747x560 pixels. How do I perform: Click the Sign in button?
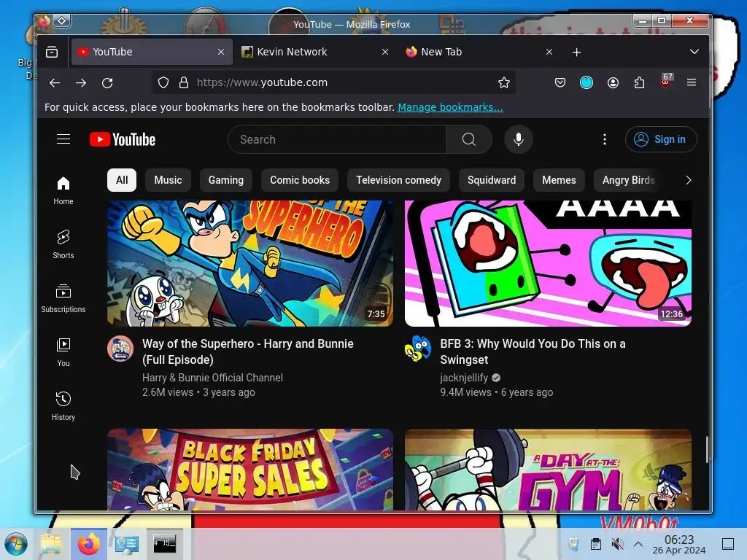[661, 139]
